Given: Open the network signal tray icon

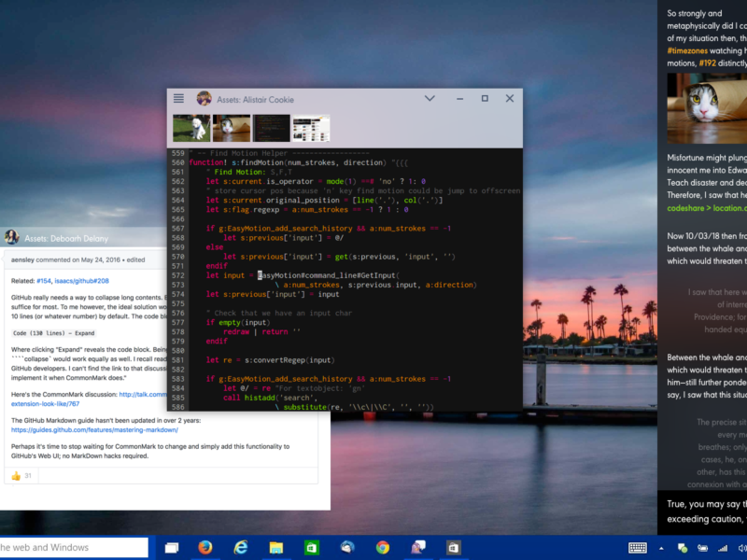Looking at the screenshot, I should click(723, 548).
